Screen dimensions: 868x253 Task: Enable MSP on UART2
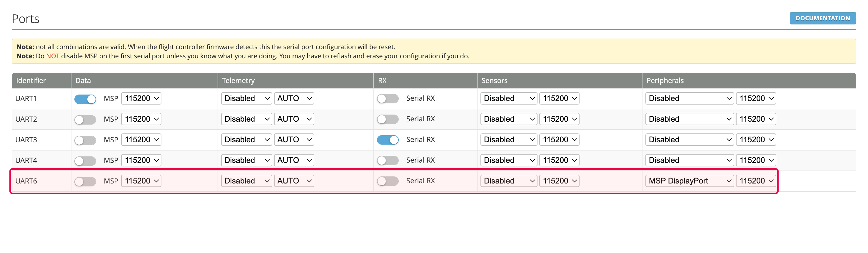[x=85, y=119]
